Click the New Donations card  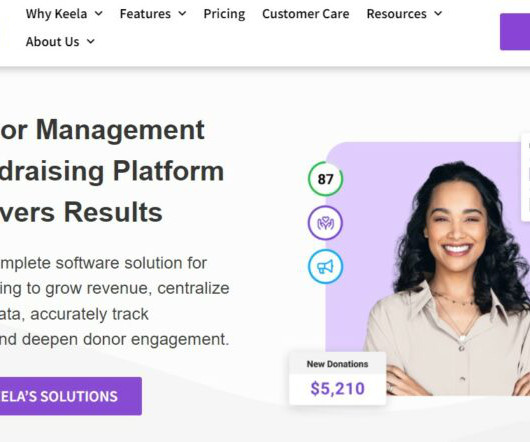(337, 378)
